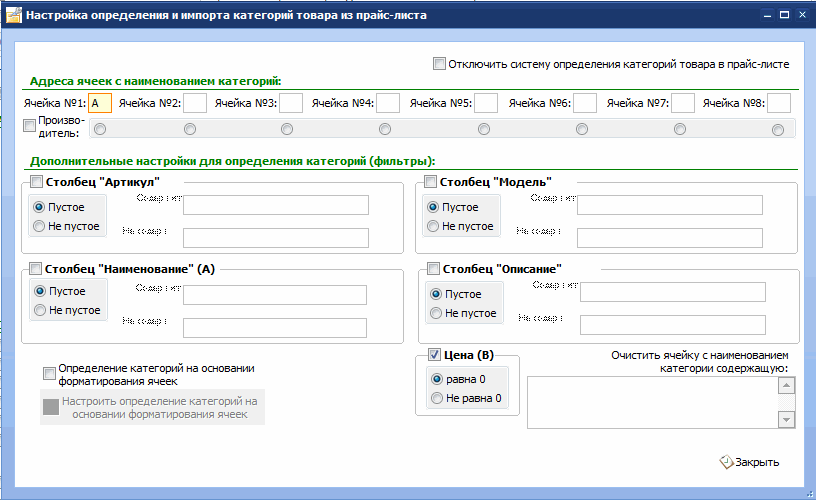
Task: Select 'Пустое' in Наименование group
Action: click(60, 291)
